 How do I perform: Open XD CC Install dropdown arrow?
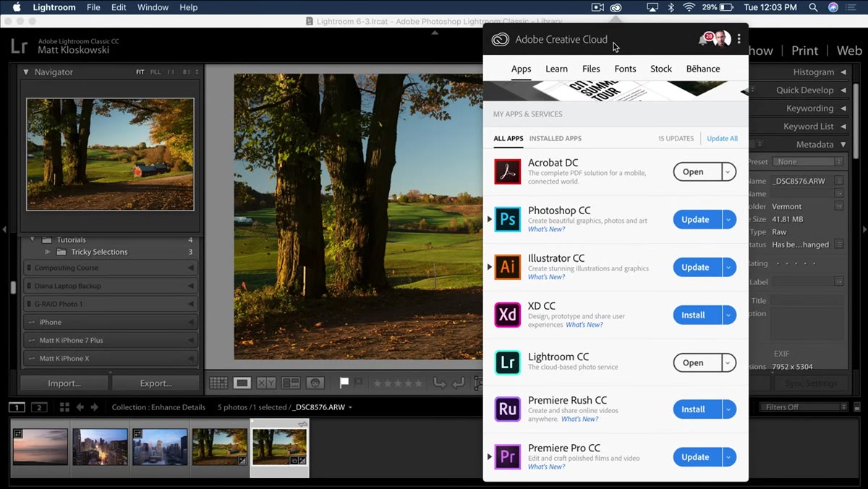(729, 315)
